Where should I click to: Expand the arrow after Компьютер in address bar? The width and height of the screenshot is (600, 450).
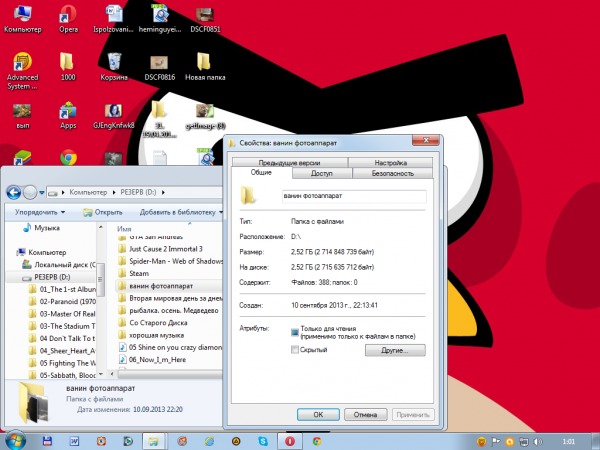tap(114, 192)
